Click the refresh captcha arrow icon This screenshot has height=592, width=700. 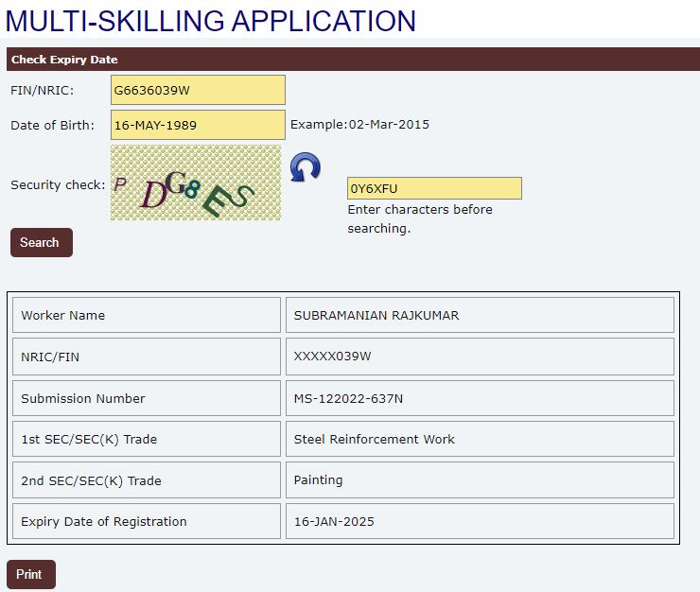pyautogui.click(x=305, y=168)
